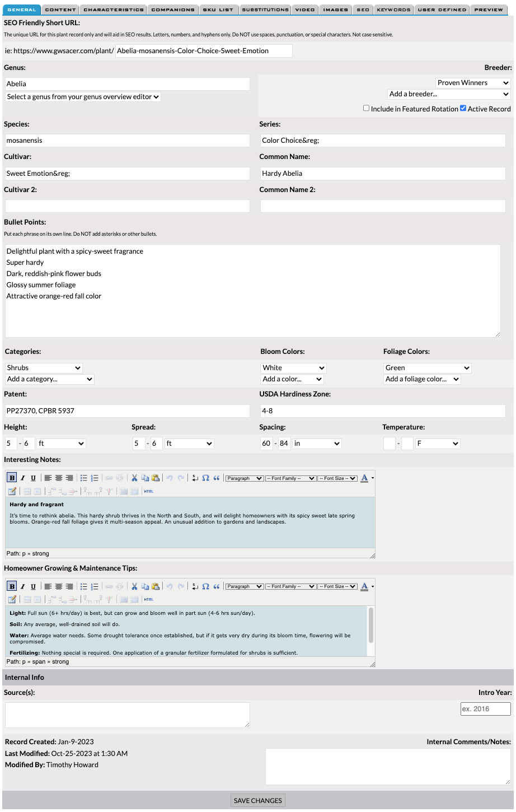This screenshot has height=812, width=516.
Task: Open the Add a foliage color dropdown
Action: [x=422, y=379]
